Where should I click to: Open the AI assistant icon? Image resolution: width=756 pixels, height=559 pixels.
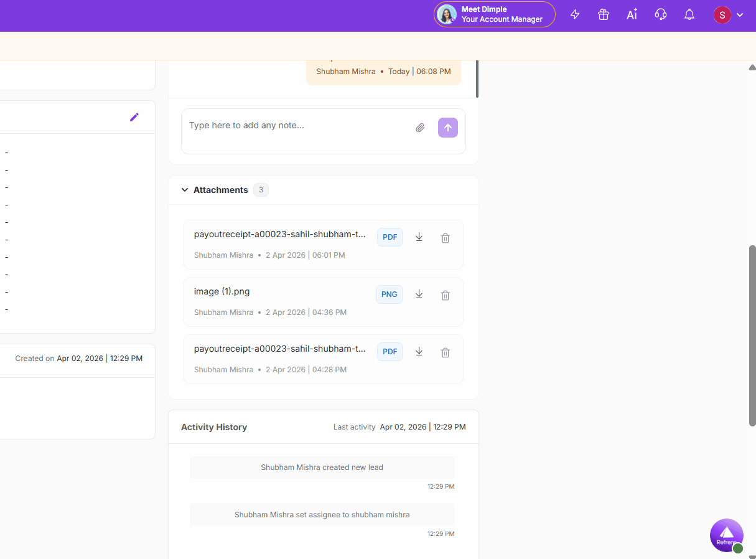[632, 15]
